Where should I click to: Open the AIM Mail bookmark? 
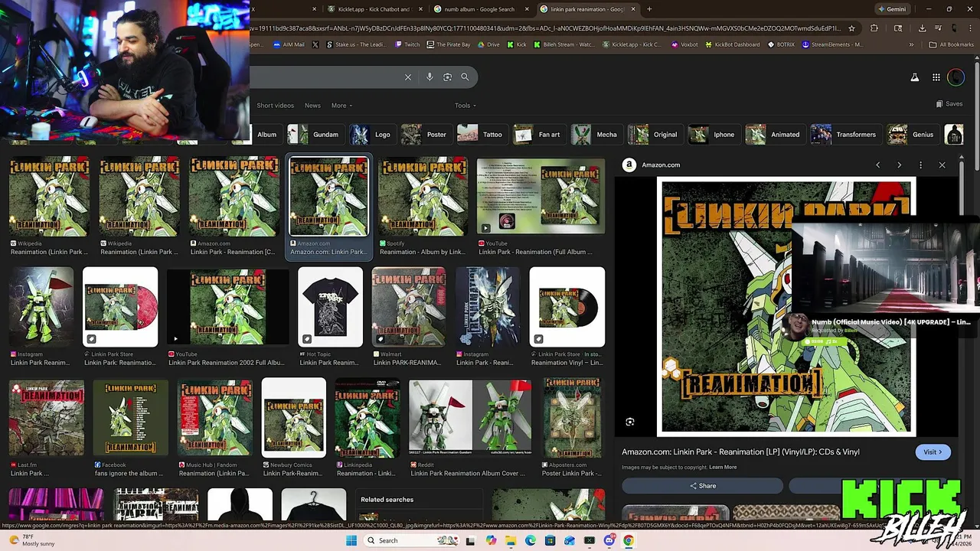(x=289, y=44)
